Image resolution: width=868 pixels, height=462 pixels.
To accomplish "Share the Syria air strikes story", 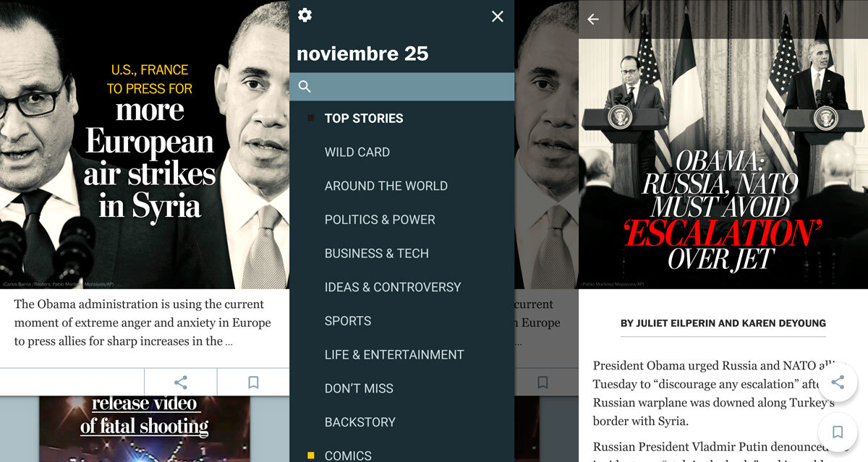I will click(181, 382).
